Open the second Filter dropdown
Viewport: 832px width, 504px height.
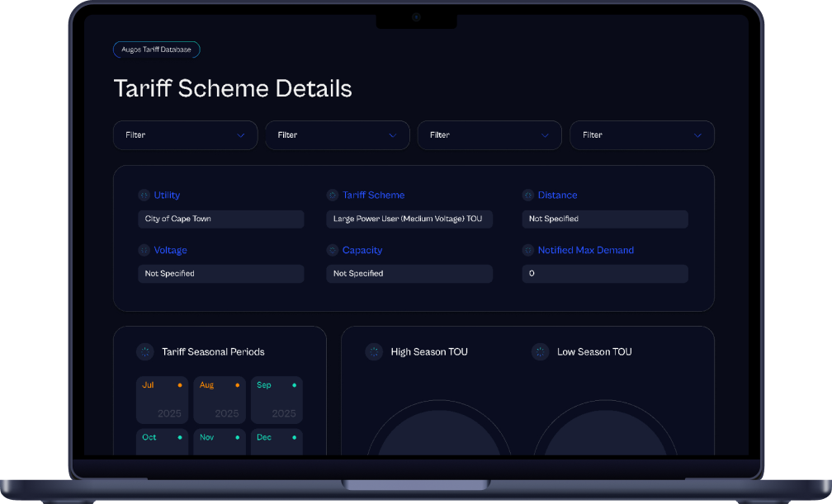[338, 135]
